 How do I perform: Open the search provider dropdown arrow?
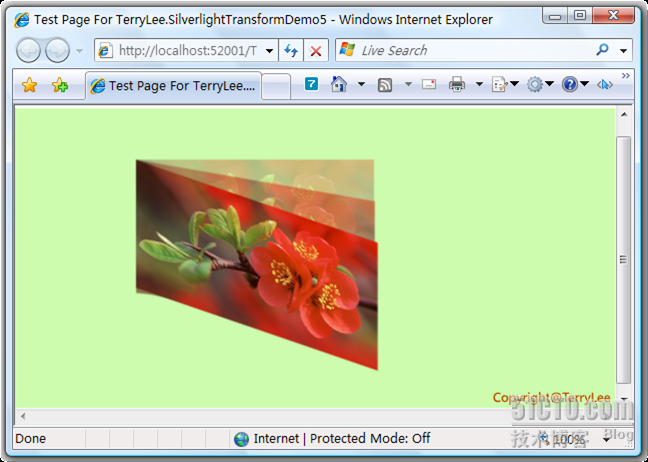point(624,51)
